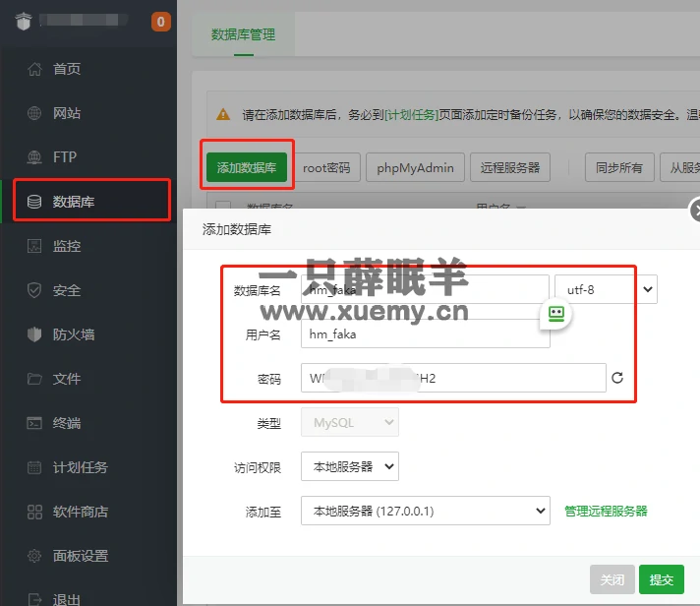Open the 计划任务 scheduled tasks label
This screenshot has width=700, height=606.
coord(81,467)
